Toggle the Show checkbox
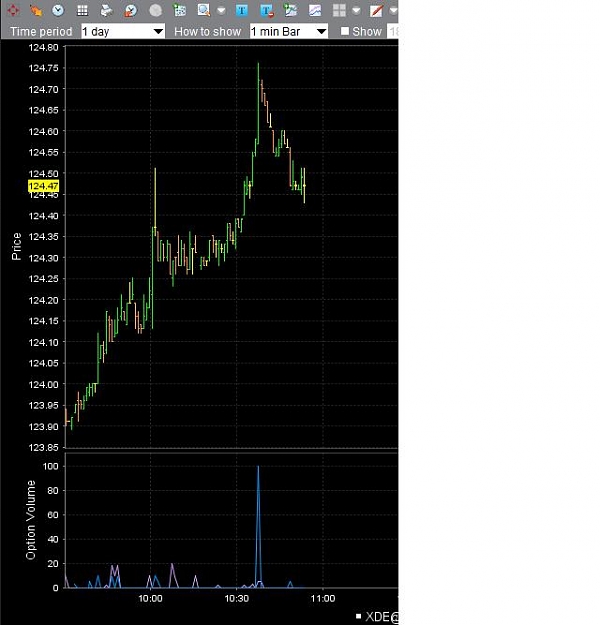The width and height of the screenshot is (600, 625). click(x=345, y=31)
